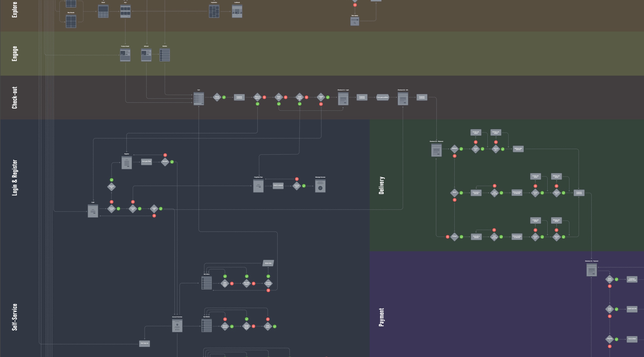This screenshot has width=644, height=357.
Task: Click red X beside 'Forgot password?' diamond
Action: 307,97
